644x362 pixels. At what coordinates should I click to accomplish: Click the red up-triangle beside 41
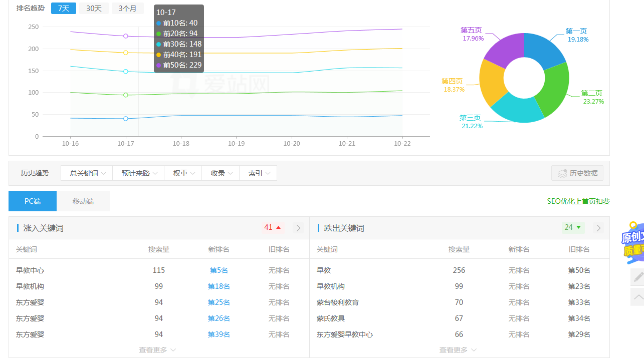tap(278, 227)
